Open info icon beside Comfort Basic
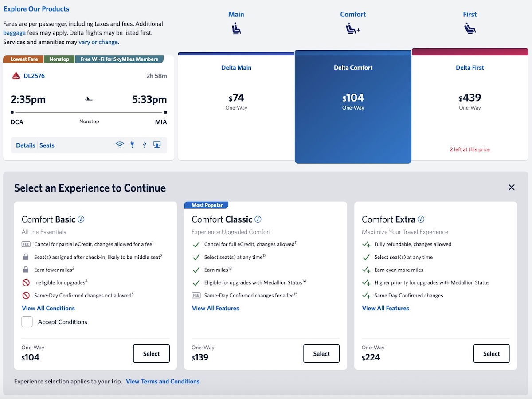Viewport: 532px width, 399px height. 81,219
